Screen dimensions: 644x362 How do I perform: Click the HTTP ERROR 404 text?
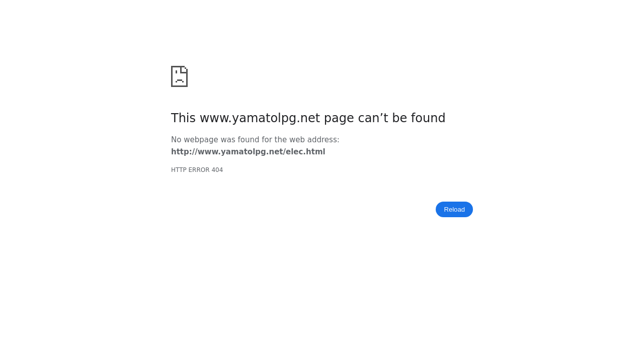197,170
